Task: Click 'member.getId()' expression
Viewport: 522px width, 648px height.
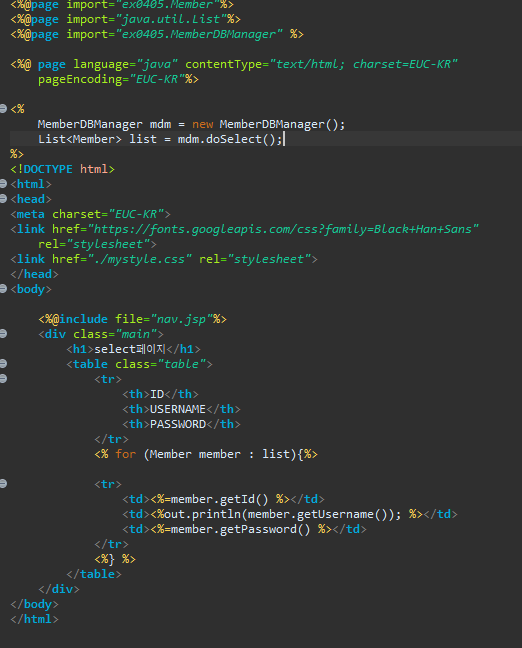Action: click(219, 499)
